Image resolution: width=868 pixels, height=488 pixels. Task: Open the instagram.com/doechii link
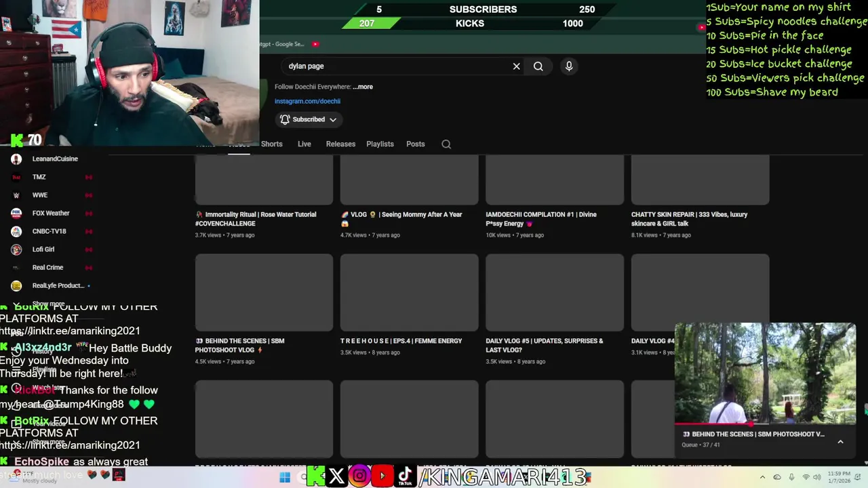pos(307,101)
